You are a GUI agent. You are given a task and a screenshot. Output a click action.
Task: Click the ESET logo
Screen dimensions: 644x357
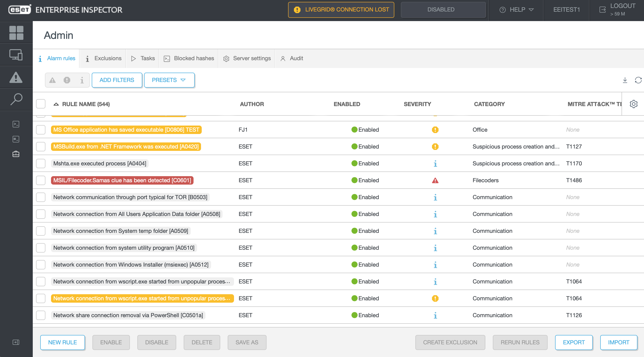20,10
